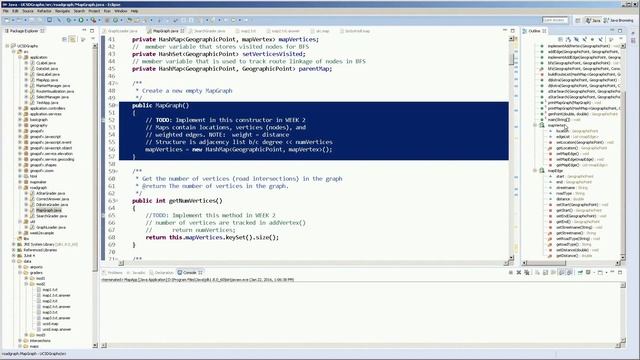Start the Debug bug icon in toolbar

[69, 20]
